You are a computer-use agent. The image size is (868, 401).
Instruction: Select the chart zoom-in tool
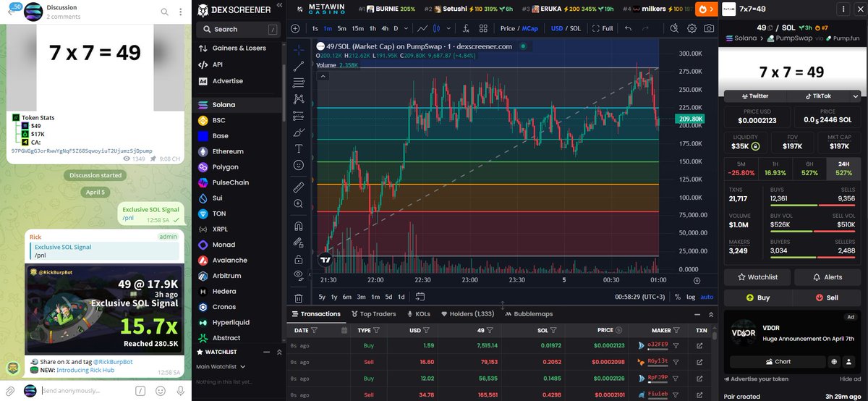(x=299, y=204)
